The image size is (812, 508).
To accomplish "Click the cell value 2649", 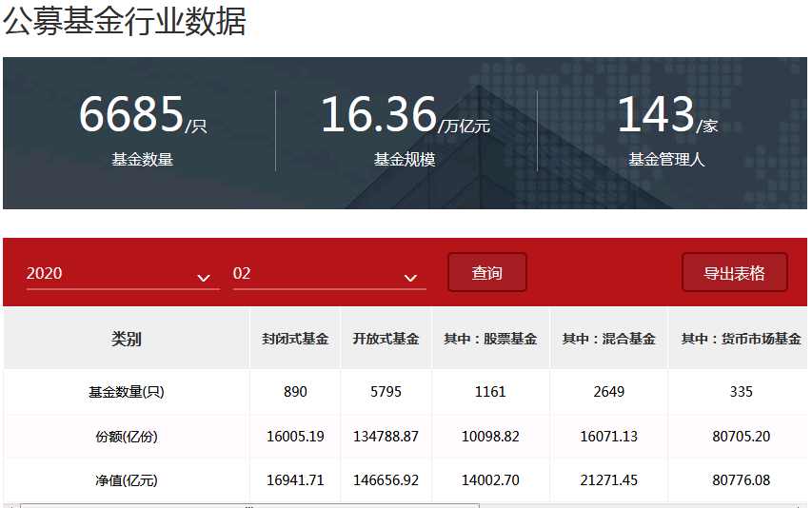I will tap(609, 392).
